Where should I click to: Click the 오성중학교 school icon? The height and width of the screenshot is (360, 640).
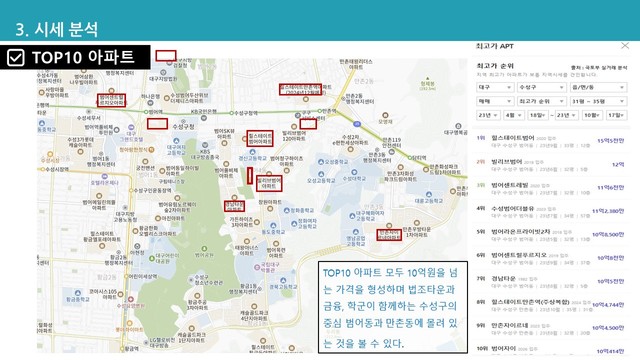pyautogui.click(x=321, y=162)
